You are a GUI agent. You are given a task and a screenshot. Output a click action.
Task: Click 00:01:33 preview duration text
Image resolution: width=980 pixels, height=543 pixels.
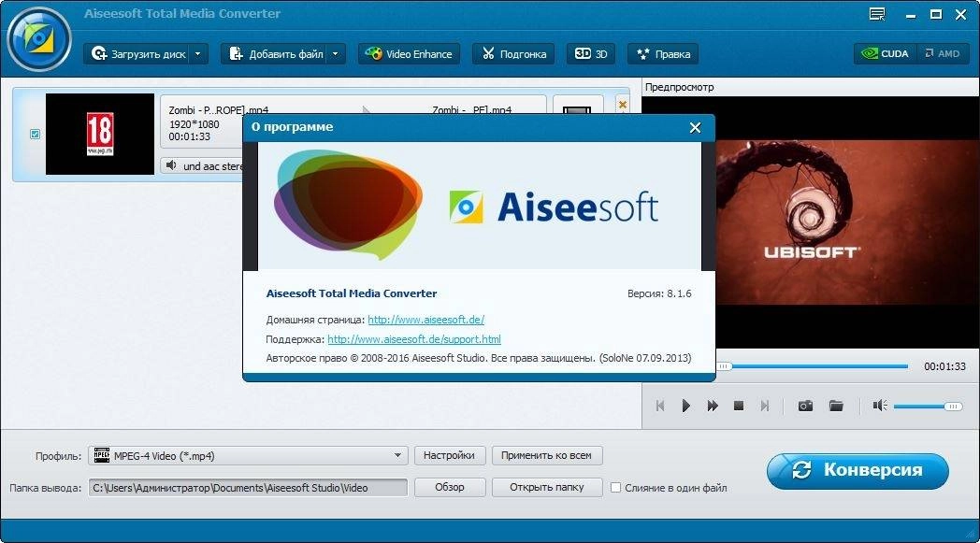coord(944,366)
